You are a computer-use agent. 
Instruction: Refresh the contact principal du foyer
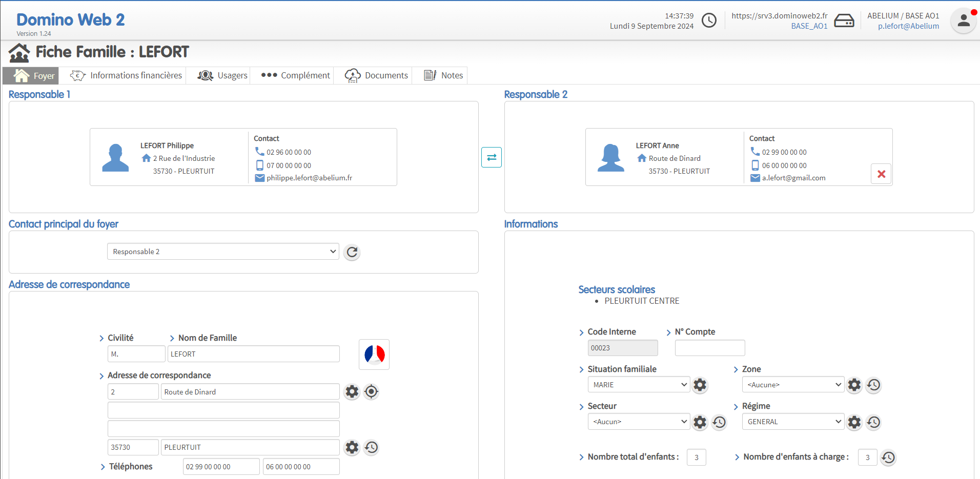tap(352, 252)
